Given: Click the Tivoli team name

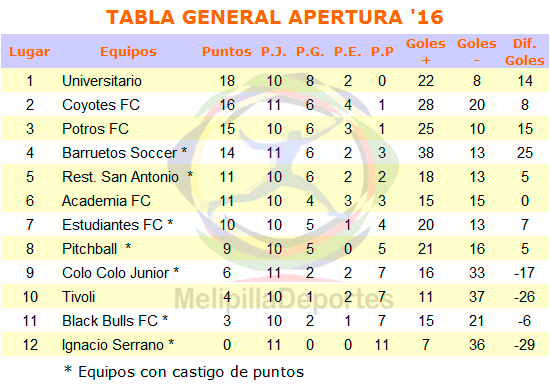Looking at the screenshot, I should [79, 297].
